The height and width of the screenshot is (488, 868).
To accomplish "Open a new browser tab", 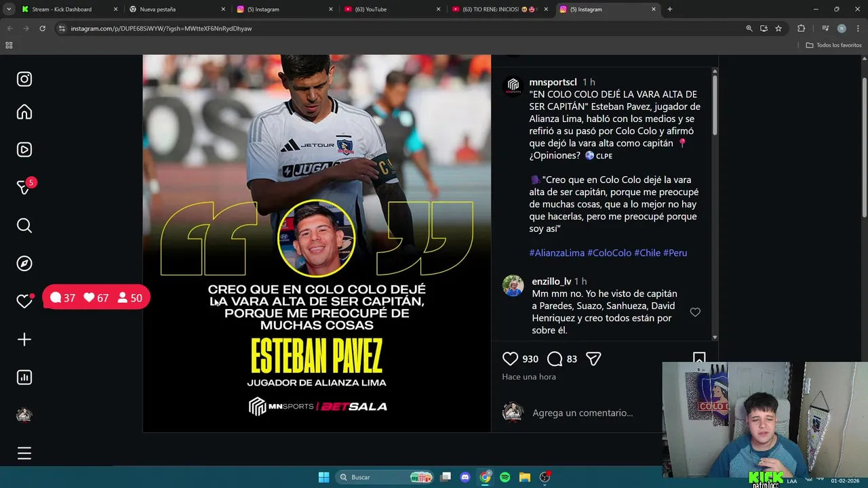I will 669,9.
